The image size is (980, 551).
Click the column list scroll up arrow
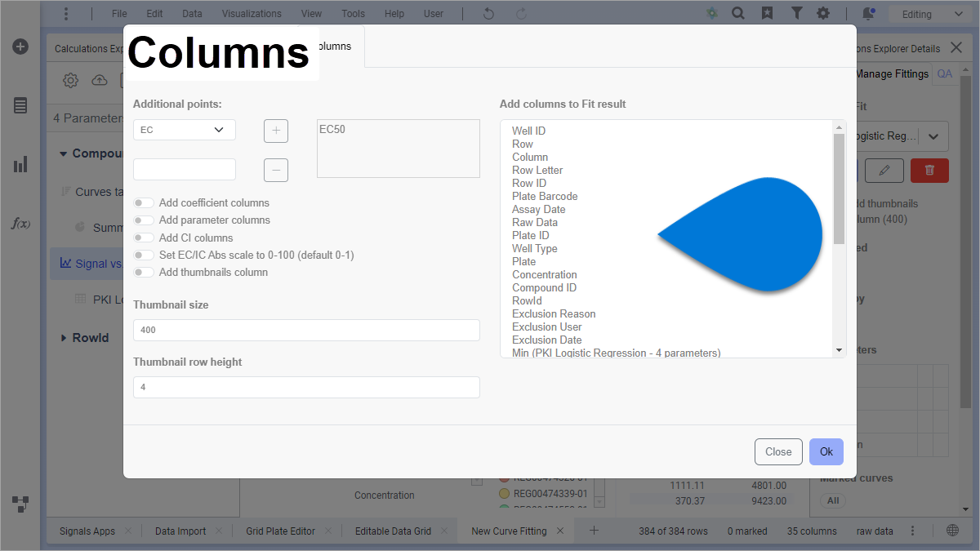pyautogui.click(x=839, y=127)
